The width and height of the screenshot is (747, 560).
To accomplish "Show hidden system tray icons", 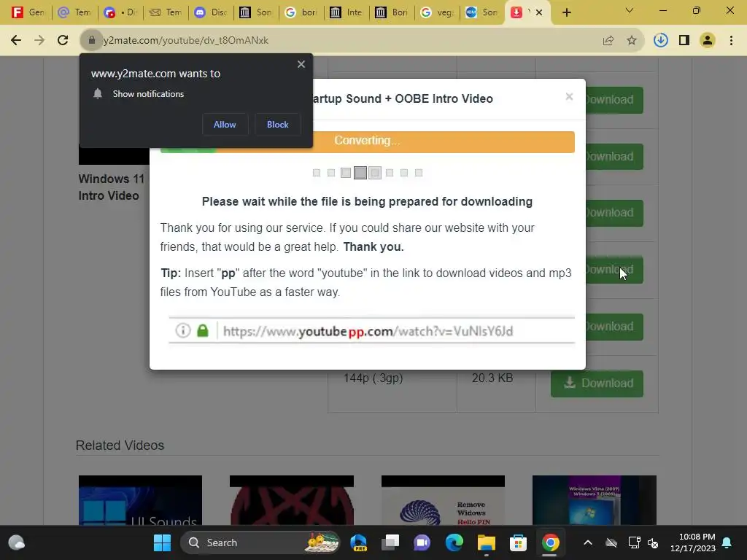I will [x=588, y=542].
